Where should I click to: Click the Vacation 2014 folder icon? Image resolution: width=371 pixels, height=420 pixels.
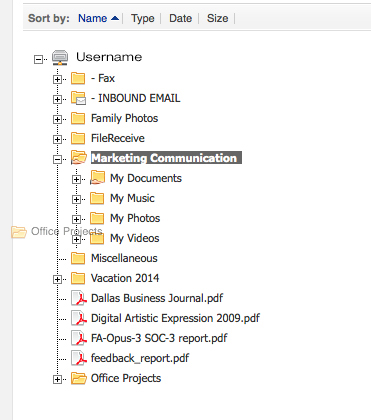point(78,278)
